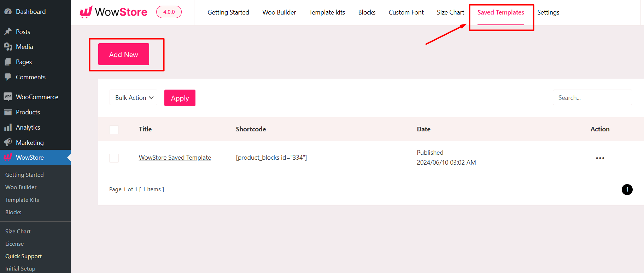Click the Analytics bar chart icon
Screen dimensions: 644x273
point(8,127)
